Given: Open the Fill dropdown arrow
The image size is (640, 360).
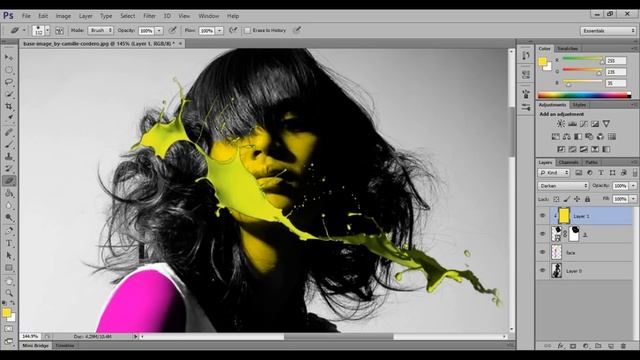Looking at the screenshot, I should tap(633, 199).
